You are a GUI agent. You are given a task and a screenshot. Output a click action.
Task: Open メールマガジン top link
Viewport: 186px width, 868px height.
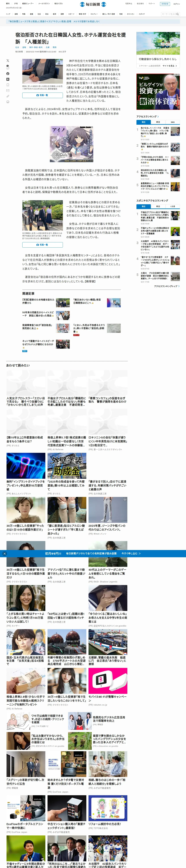[x=44, y=4]
